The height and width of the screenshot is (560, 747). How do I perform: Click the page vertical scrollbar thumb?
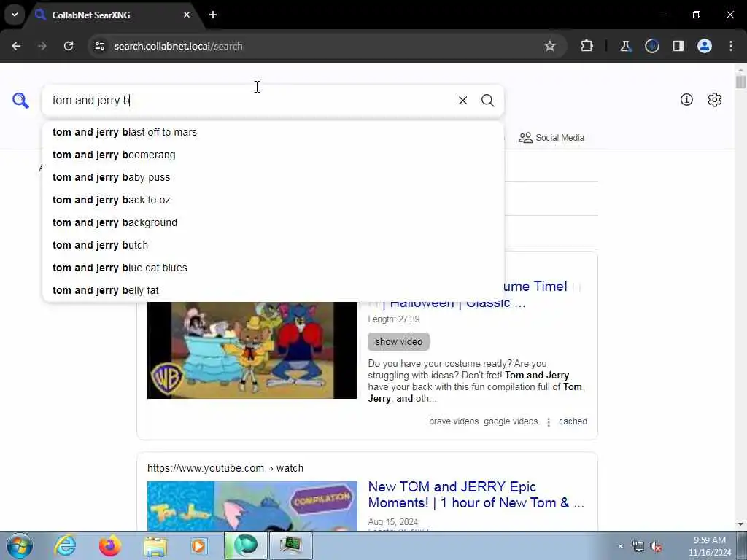click(x=740, y=82)
